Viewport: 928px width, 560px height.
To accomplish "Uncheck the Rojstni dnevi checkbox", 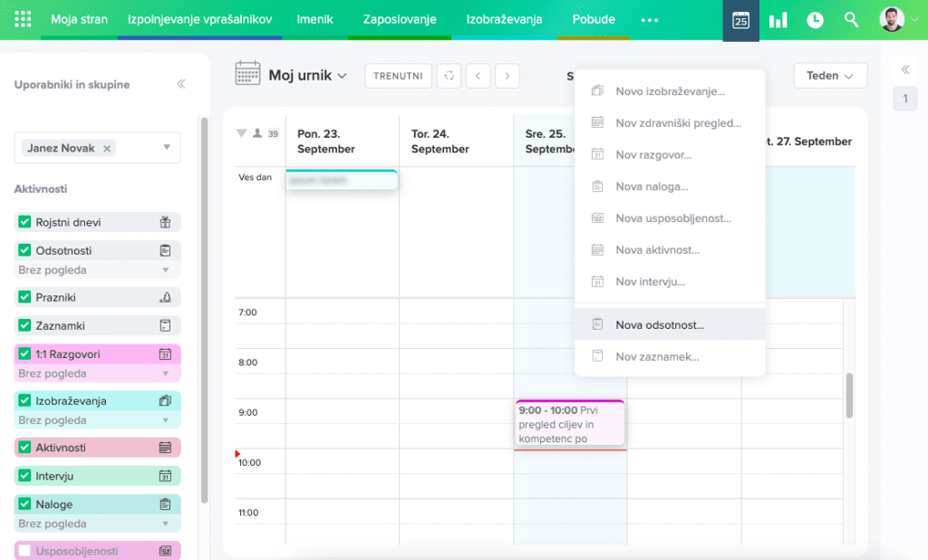I will coord(25,222).
